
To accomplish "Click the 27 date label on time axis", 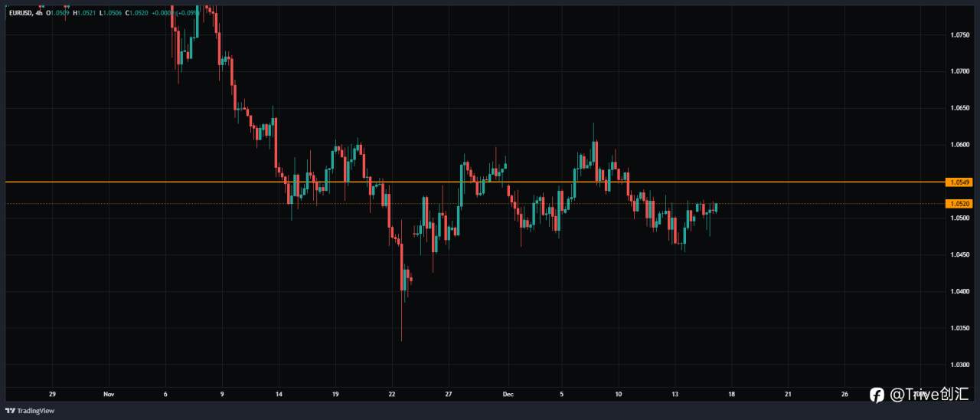I will [449, 394].
